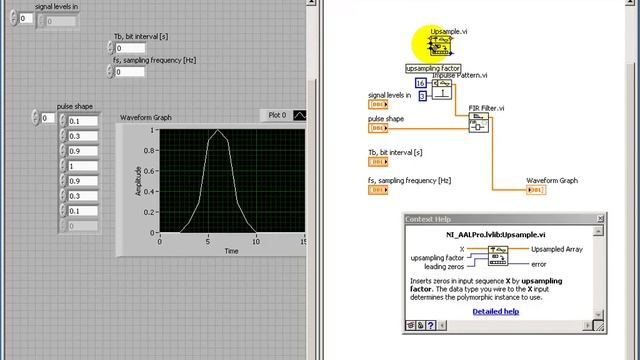Select the Upsample.vi node on the block diagram
Viewport: 640px width, 360px height.
click(441, 46)
